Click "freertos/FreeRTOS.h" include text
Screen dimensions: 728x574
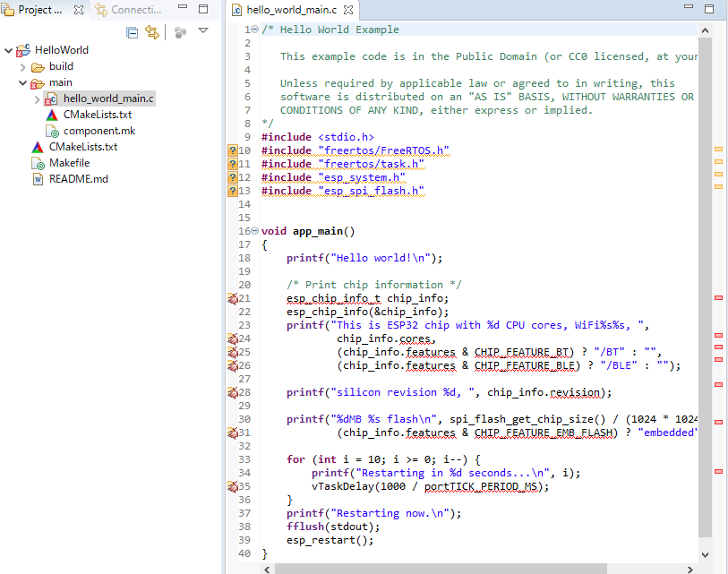click(384, 150)
